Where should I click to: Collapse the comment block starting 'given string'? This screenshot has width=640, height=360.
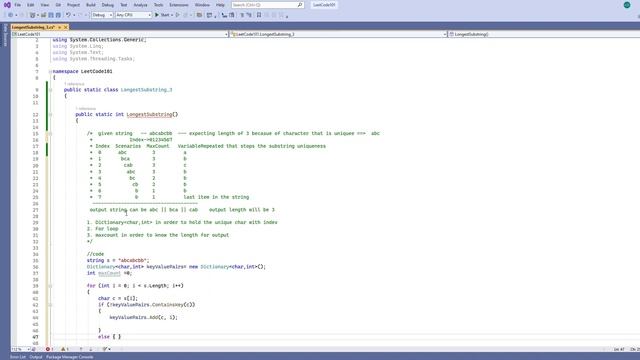[50, 133]
